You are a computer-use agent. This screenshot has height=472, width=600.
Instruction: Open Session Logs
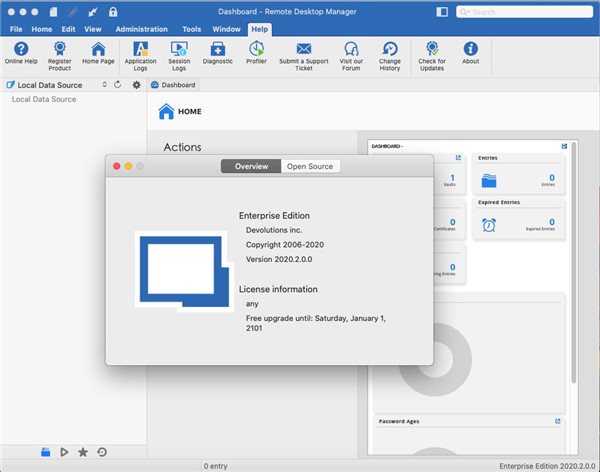coord(179,56)
